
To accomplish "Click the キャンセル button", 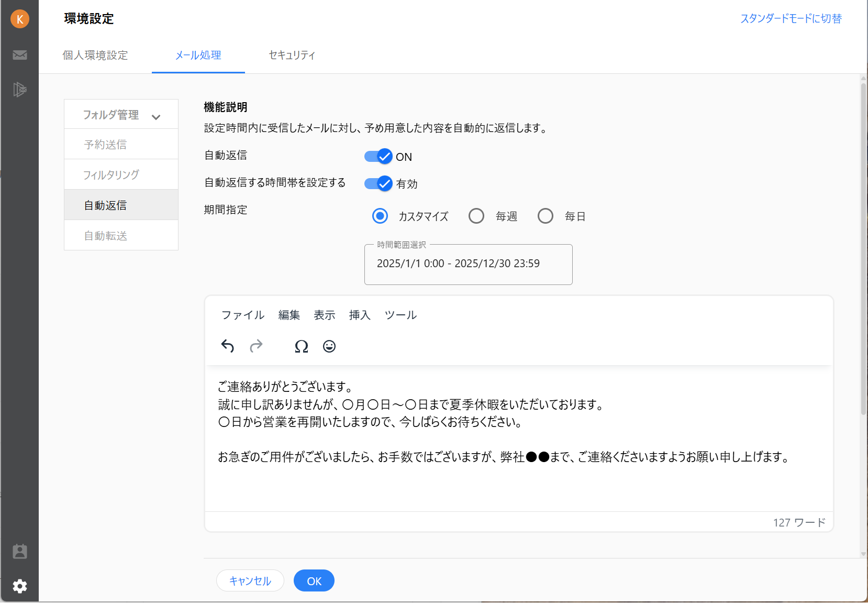I will (250, 580).
